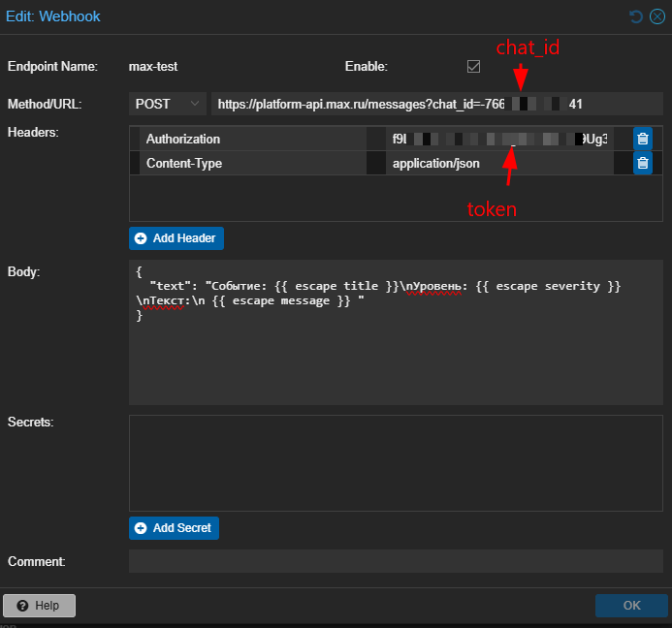672x628 pixels.
Task: Close the Edit Webhook dialog
Action: coord(657,16)
